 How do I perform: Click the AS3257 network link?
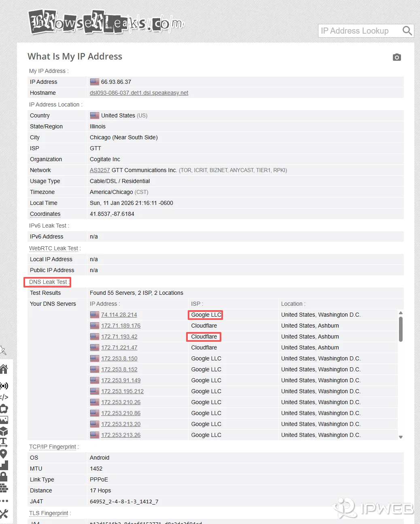[100, 170]
